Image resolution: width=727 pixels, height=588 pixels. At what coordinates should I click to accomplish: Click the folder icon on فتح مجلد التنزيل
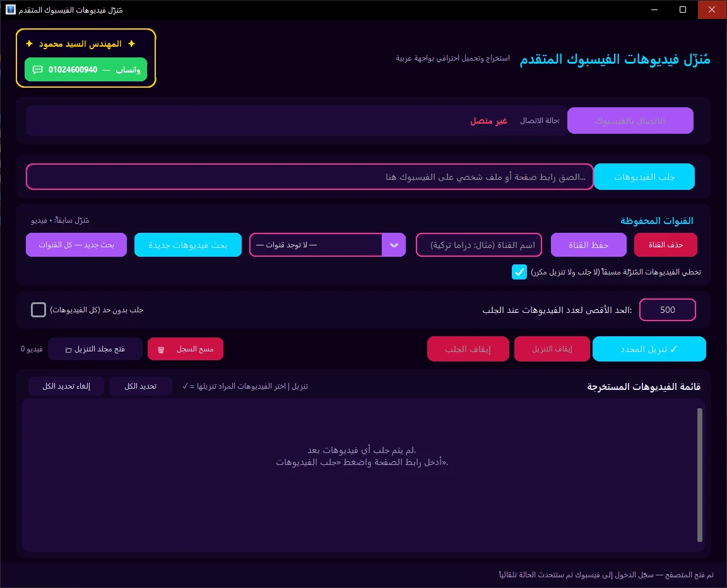click(x=69, y=350)
